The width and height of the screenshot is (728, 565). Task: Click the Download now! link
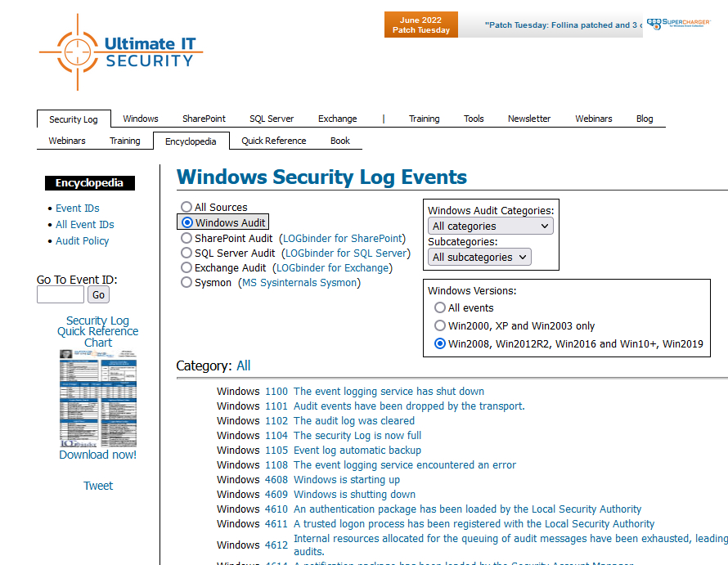pos(98,455)
